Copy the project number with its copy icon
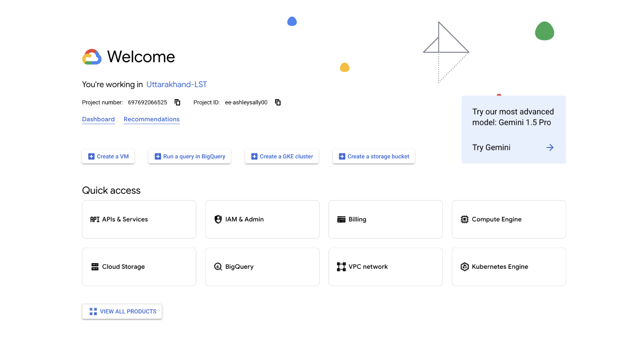This screenshot has width=644, height=345. (177, 102)
